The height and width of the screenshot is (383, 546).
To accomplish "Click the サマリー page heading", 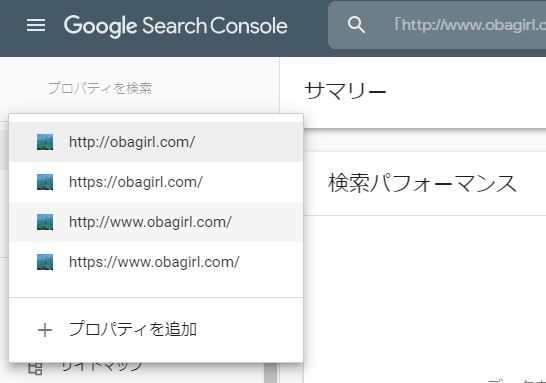I will click(x=345, y=91).
